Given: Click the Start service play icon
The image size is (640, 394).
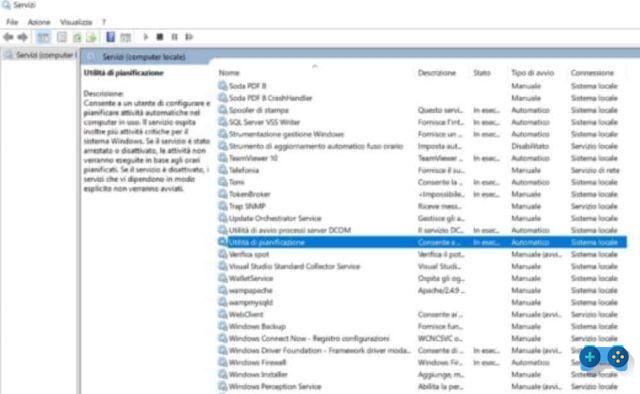Looking at the screenshot, I should click(145, 37).
